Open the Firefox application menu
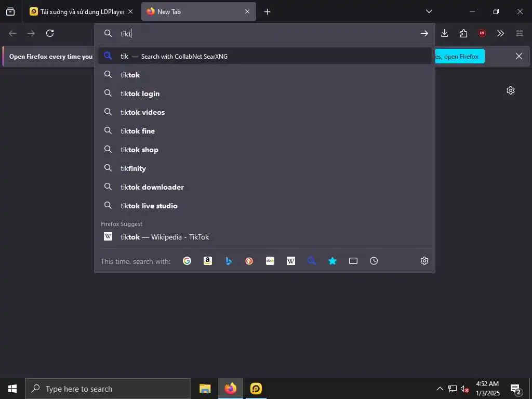532x399 pixels. [520, 33]
